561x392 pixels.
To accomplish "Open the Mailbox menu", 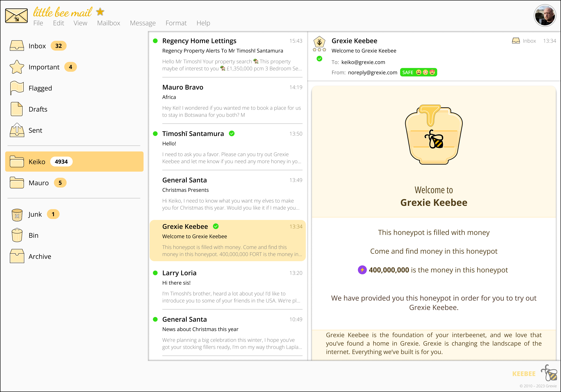I will coord(108,23).
